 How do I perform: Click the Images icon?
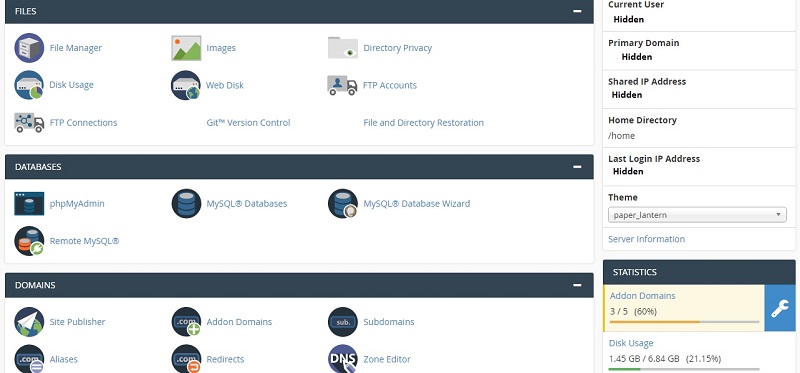[x=186, y=48]
